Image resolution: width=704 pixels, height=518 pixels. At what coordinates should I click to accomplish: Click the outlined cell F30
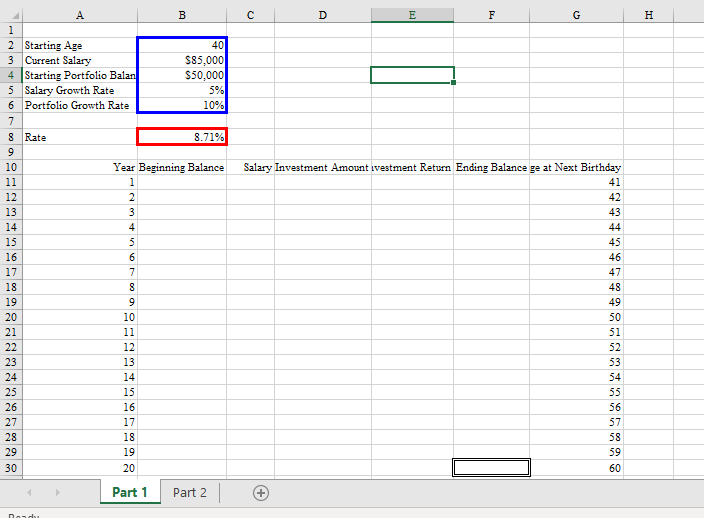point(492,467)
